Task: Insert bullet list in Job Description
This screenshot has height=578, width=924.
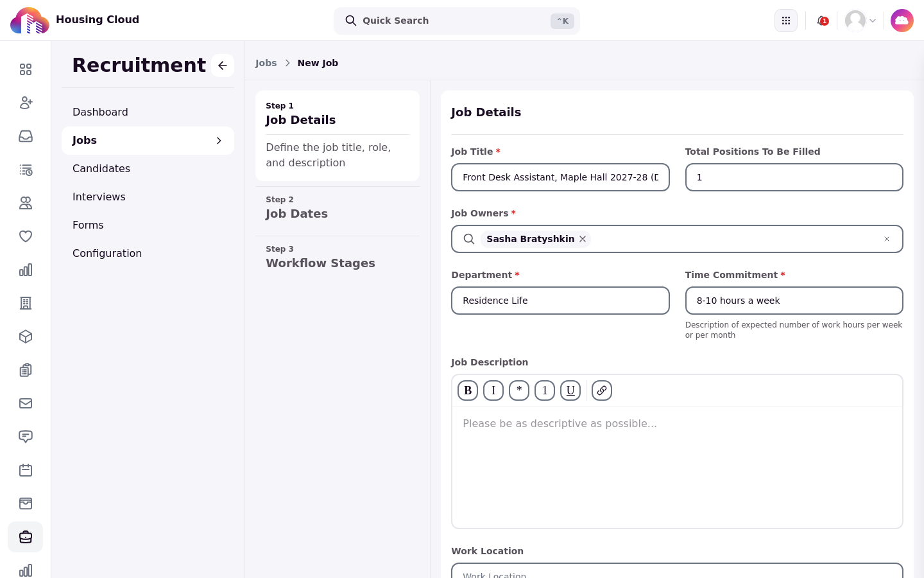Action: (x=519, y=390)
